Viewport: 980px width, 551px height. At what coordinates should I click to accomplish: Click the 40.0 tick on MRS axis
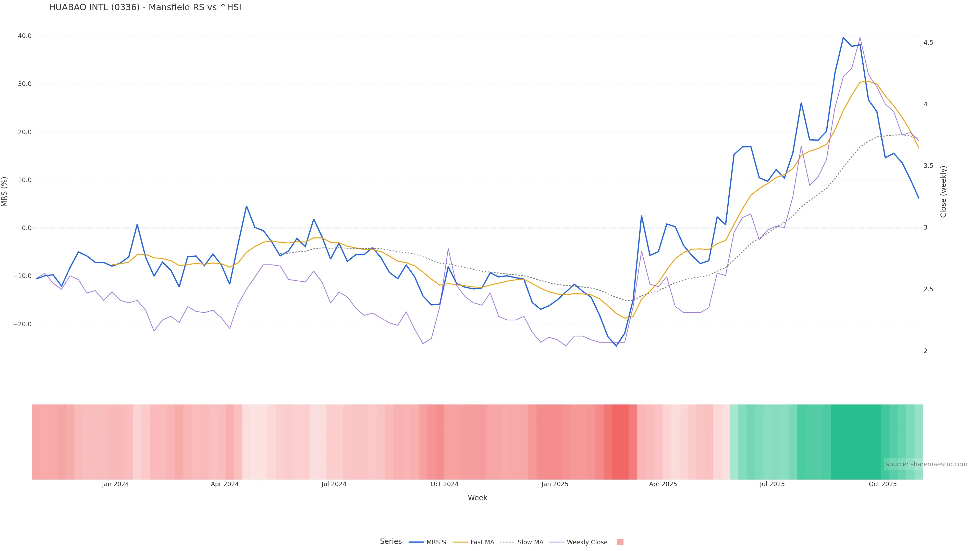(25, 36)
